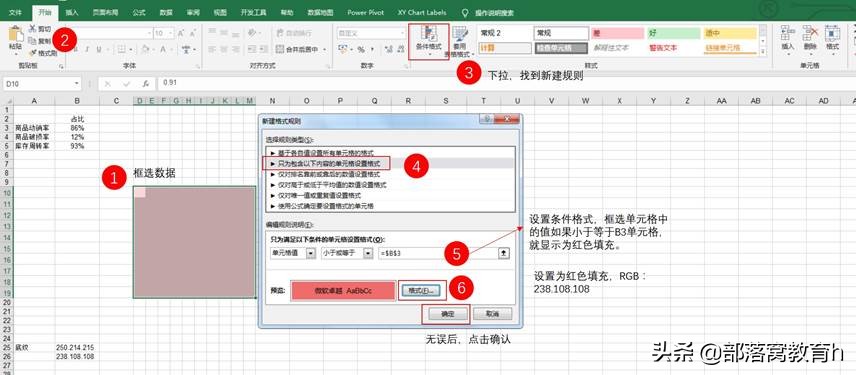
Task: Open the Name Box dropdown for D10
Action: pos(76,84)
